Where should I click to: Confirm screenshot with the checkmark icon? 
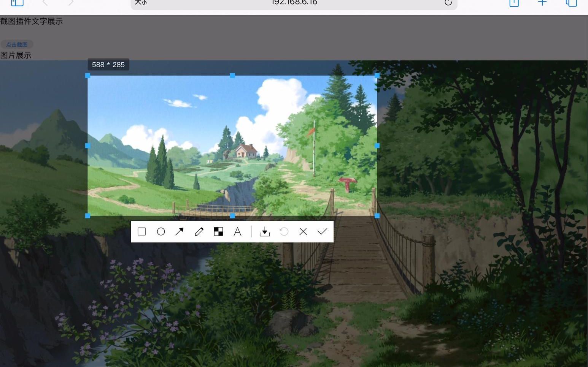tap(323, 231)
